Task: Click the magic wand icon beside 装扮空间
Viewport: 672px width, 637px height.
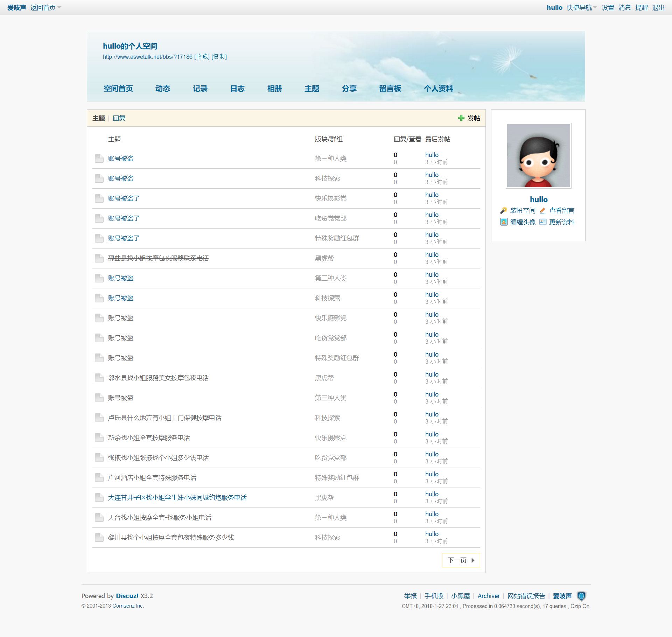Action: pyautogui.click(x=503, y=210)
